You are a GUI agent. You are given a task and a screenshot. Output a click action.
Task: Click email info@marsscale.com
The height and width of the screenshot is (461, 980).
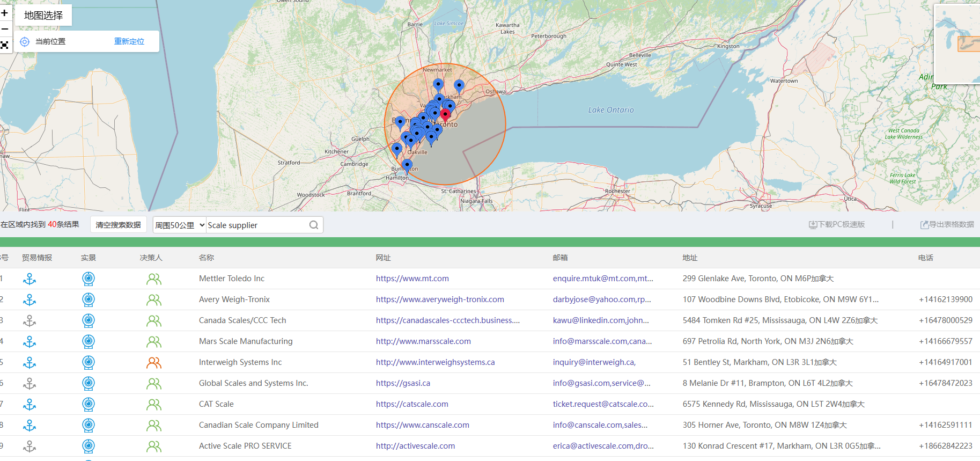(x=602, y=341)
